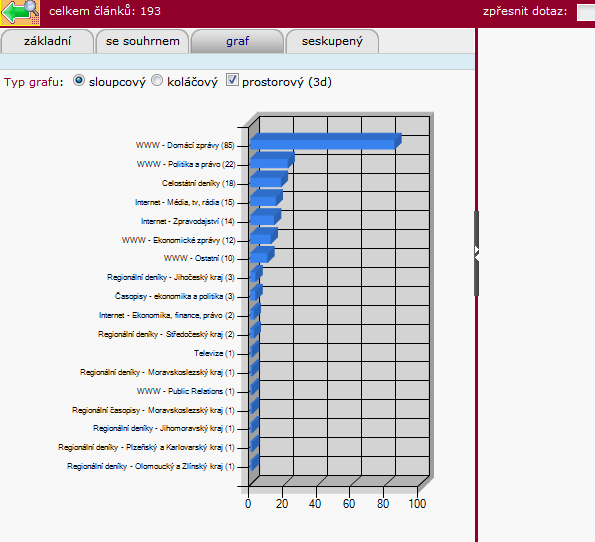595x542 pixels.
Task: Focus the zpřesnit dotaz input field
Action: click(x=586, y=12)
